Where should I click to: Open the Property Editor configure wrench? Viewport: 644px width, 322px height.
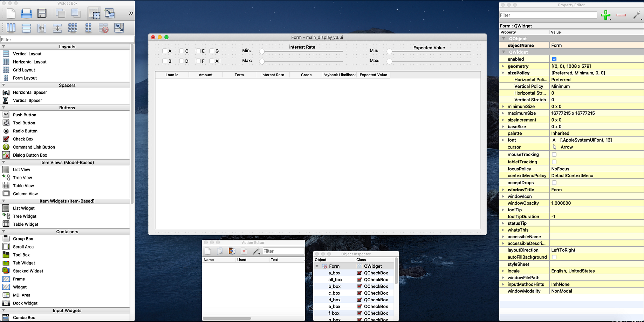[636, 15]
